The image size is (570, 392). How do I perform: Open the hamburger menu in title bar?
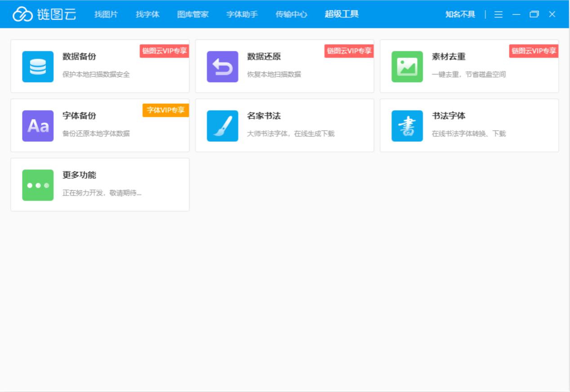click(x=499, y=14)
